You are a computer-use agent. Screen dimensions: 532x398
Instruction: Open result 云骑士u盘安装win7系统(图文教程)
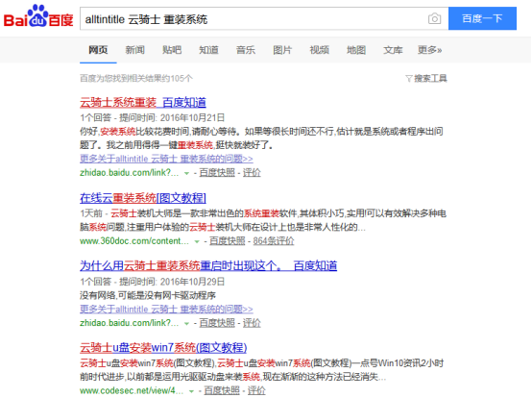(x=163, y=348)
